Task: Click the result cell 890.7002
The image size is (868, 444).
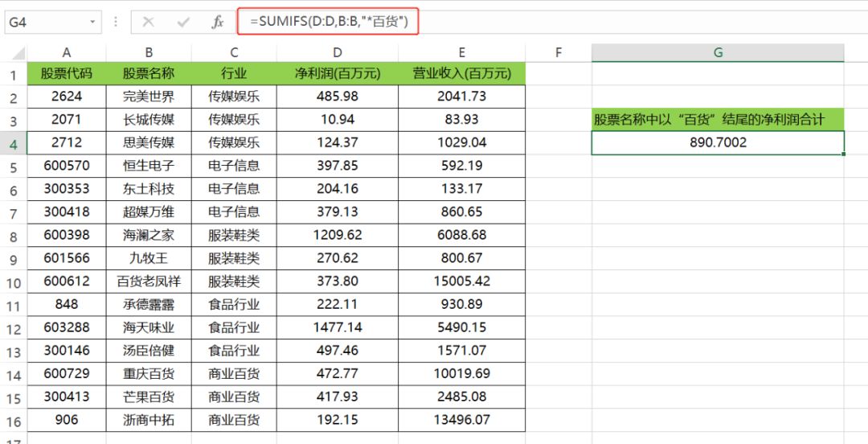Action: (718, 143)
